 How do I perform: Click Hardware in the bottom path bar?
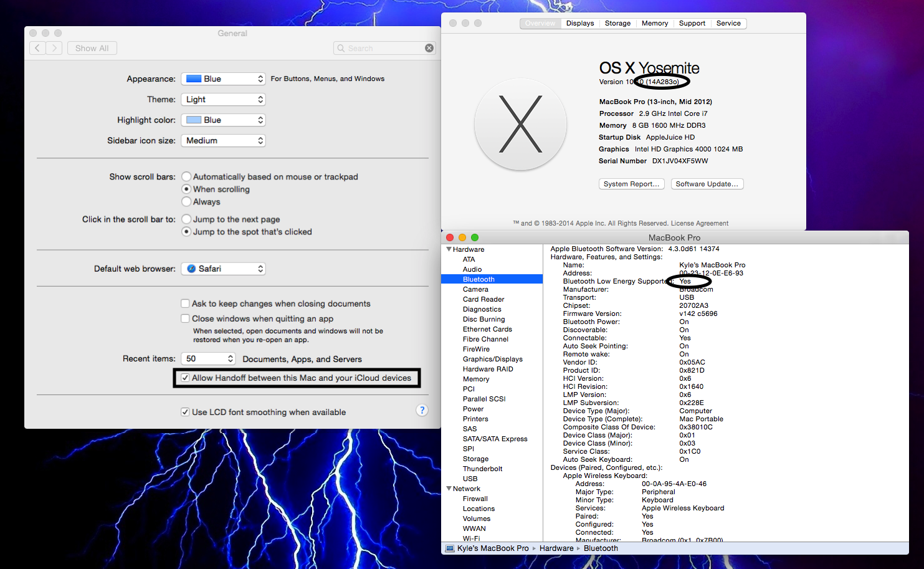click(556, 548)
